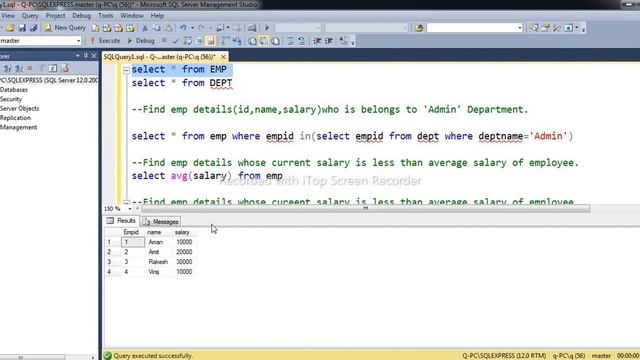
Task: Close the SQLQuery1.sql tab
Action: (x=223, y=57)
